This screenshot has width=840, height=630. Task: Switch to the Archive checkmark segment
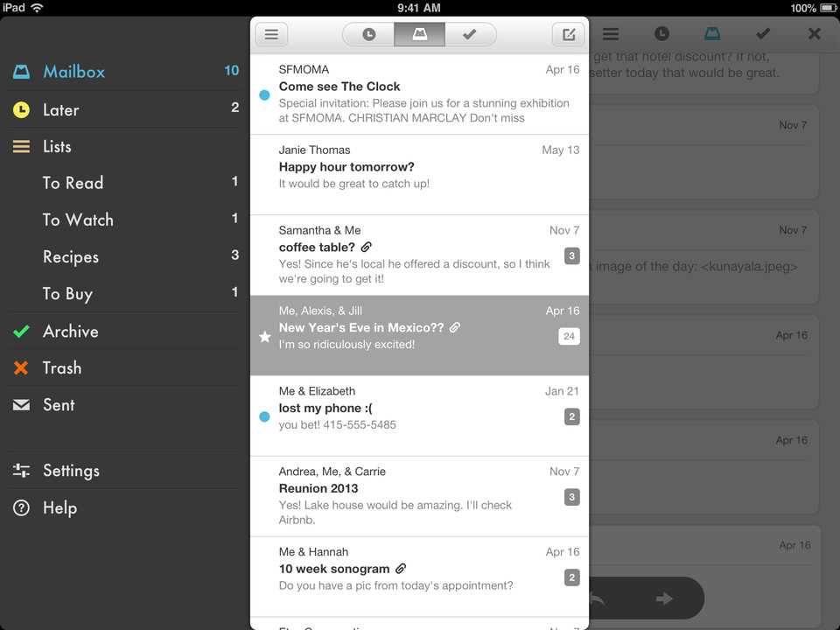pyautogui.click(x=470, y=35)
